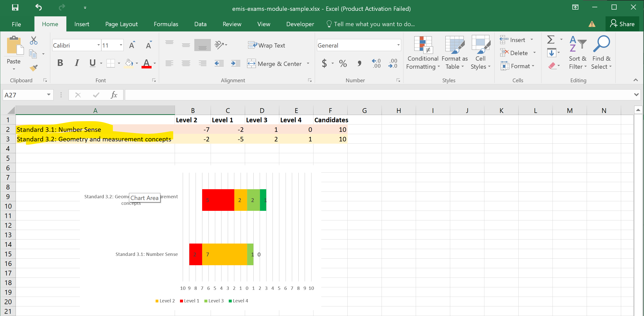Click the Save icon in quick access toolbar
Viewport: 644px width, 316px height.
(15, 8)
